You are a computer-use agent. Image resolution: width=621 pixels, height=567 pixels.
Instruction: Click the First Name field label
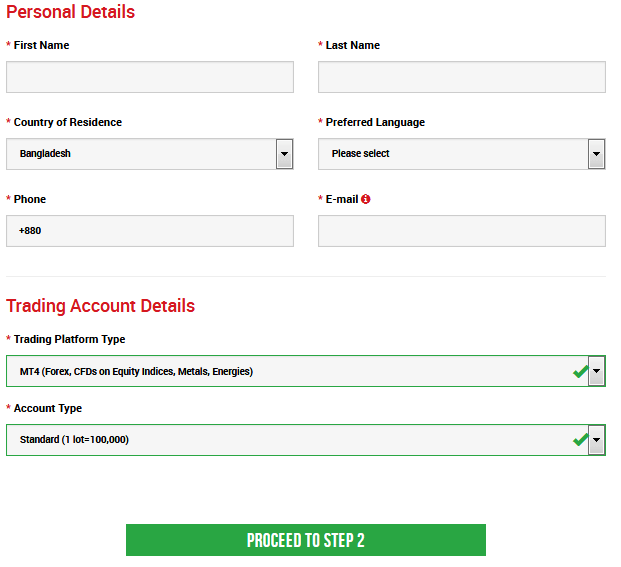41,45
